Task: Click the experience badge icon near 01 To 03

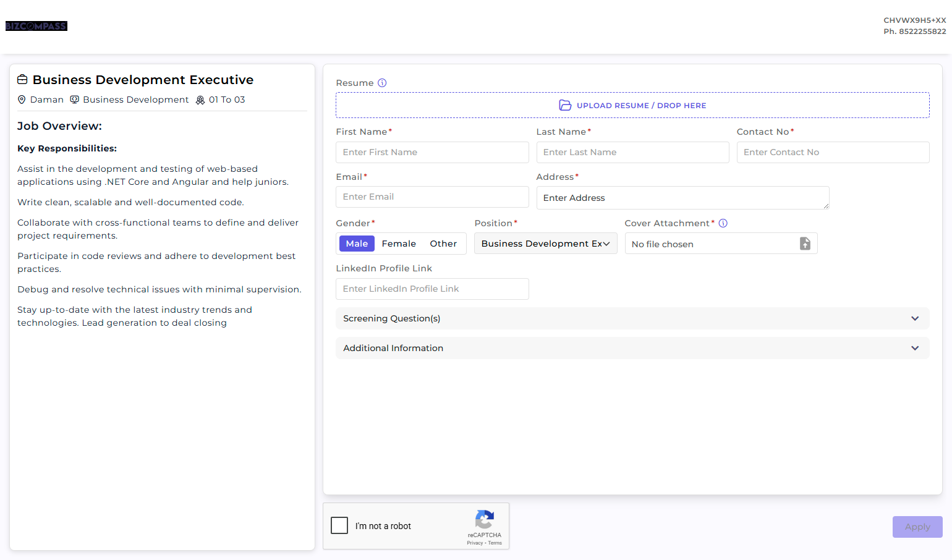Action: pos(200,100)
